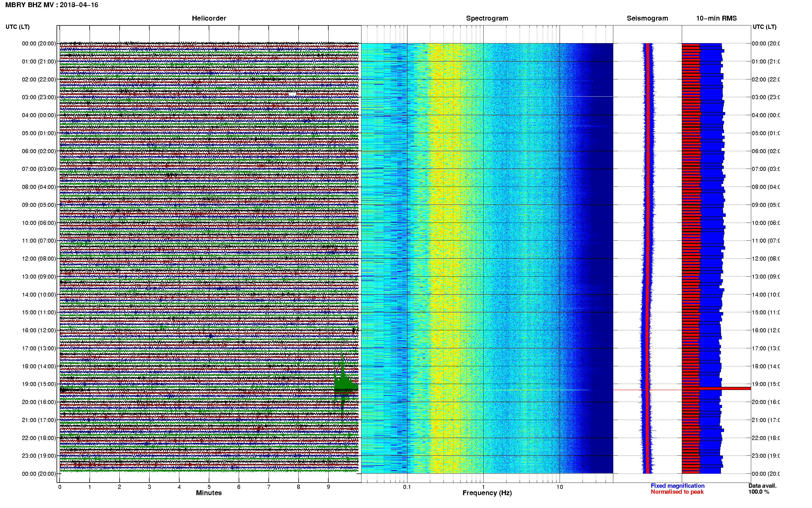Click the 'MBRY BHZ MV : 2018-04-16' title text
This screenshot has height=508, width=812.
point(52,5)
